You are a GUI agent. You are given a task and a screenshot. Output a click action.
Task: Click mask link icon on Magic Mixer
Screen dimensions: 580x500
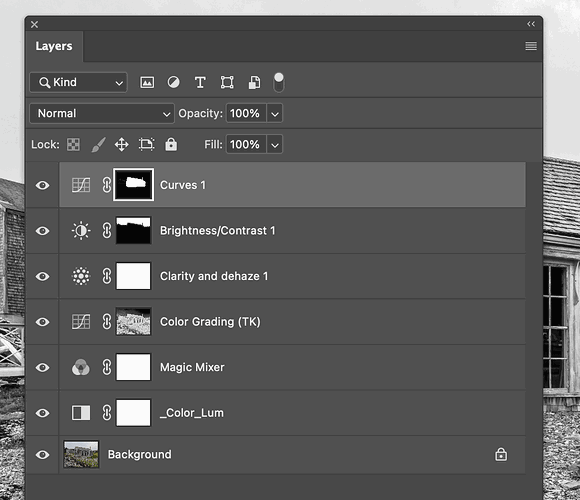click(107, 367)
